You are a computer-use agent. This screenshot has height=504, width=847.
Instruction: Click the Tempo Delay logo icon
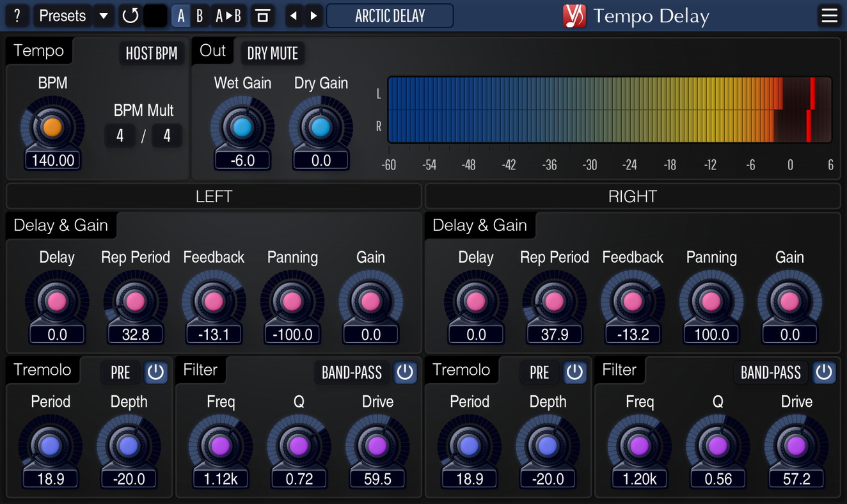[x=574, y=16]
